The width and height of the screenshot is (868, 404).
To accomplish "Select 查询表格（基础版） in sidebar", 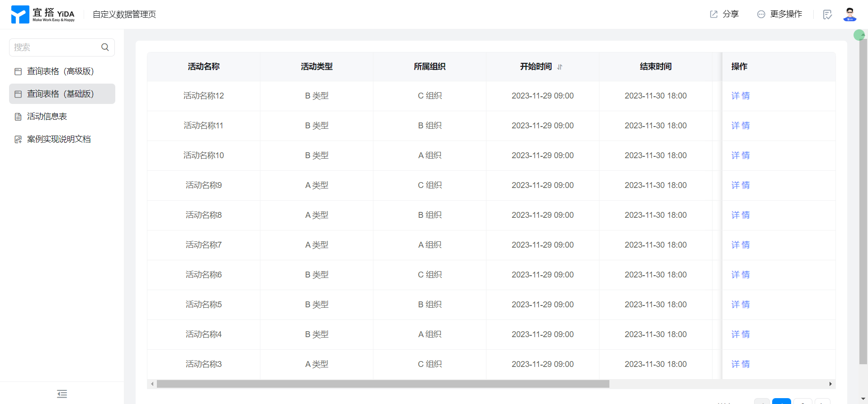I will click(60, 94).
